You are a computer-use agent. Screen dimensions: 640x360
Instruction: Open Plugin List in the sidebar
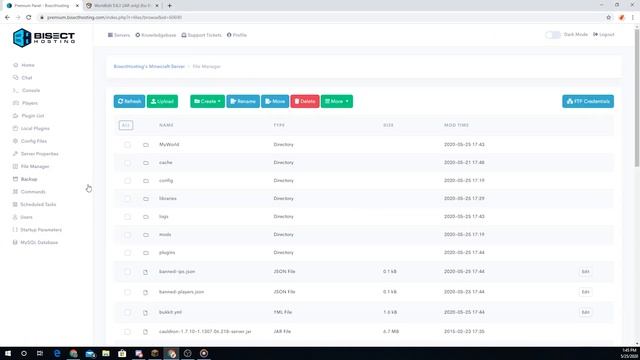tap(28, 116)
